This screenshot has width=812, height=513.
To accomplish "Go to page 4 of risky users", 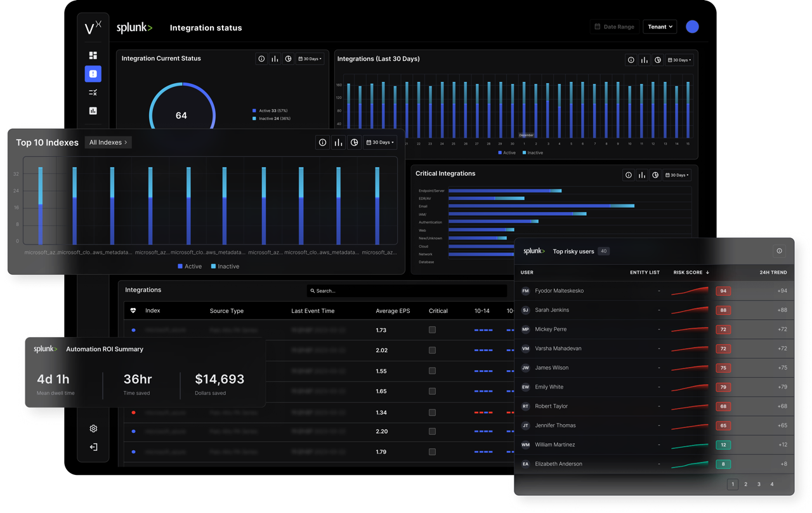I will point(772,484).
